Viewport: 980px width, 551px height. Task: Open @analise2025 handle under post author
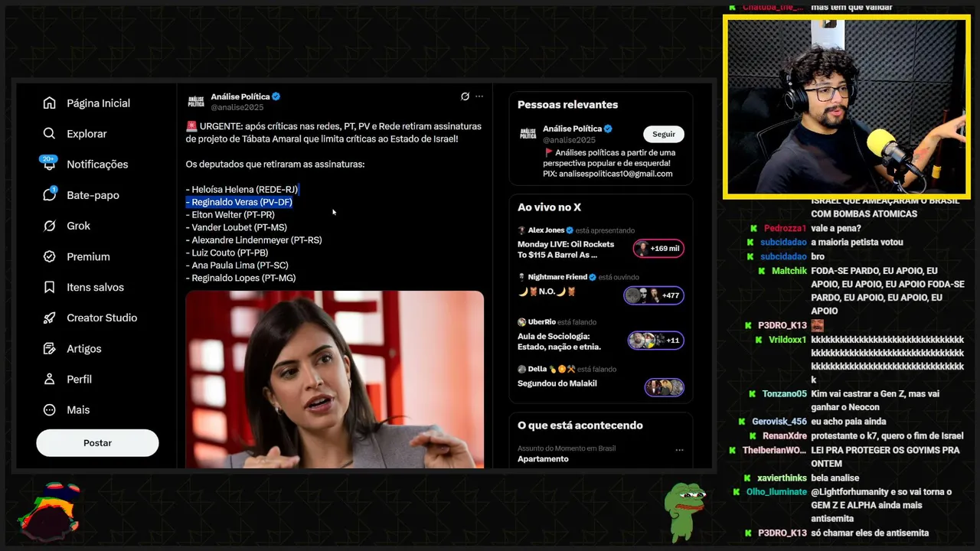coord(237,107)
